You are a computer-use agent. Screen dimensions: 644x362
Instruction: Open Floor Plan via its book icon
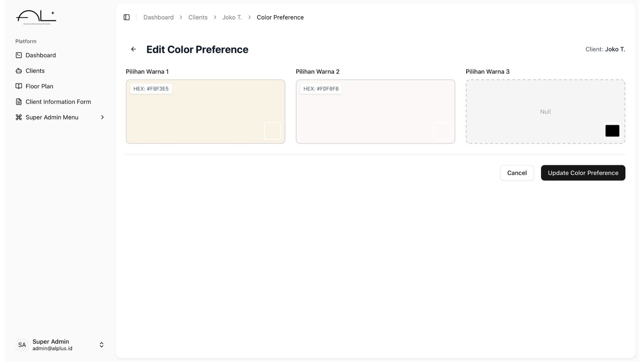[19, 86]
